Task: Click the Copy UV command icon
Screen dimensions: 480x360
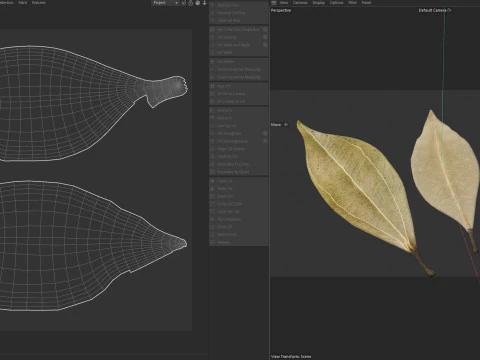Action: pyautogui.click(x=212, y=181)
